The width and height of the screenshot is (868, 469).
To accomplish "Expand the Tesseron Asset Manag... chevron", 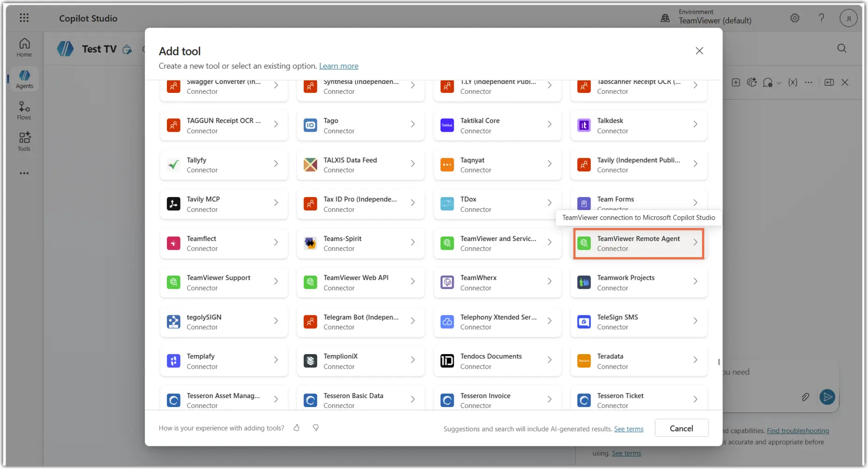I will point(276,399).
